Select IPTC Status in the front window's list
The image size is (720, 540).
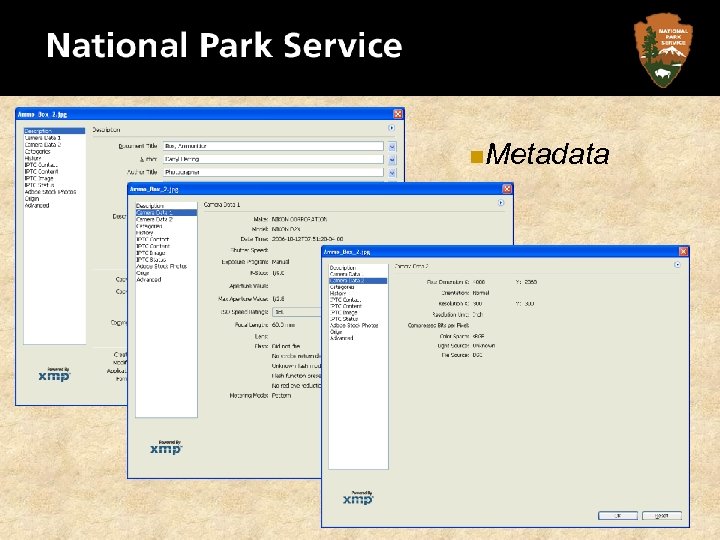[x=344, y=319]
